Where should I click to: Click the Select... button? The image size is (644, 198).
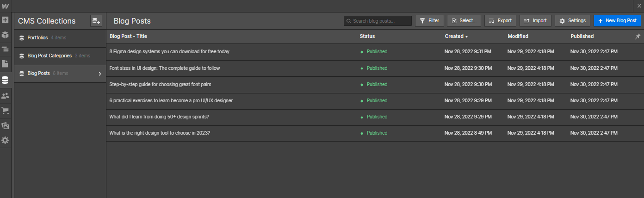[x=464, y=21]
